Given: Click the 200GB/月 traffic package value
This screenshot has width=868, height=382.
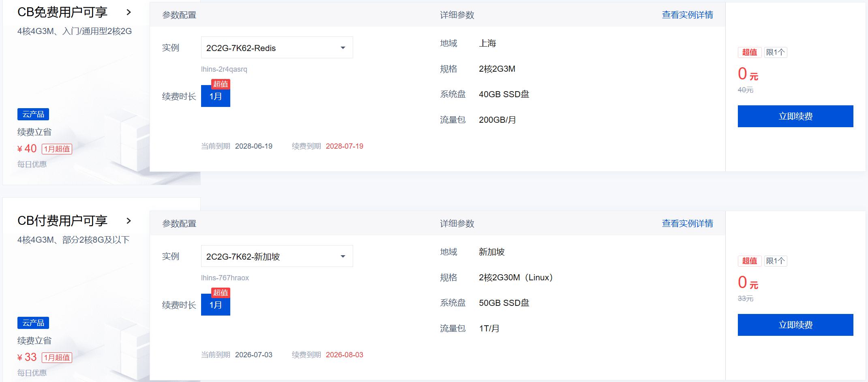Looking at the screenshot, I should (x=497, y=120).
